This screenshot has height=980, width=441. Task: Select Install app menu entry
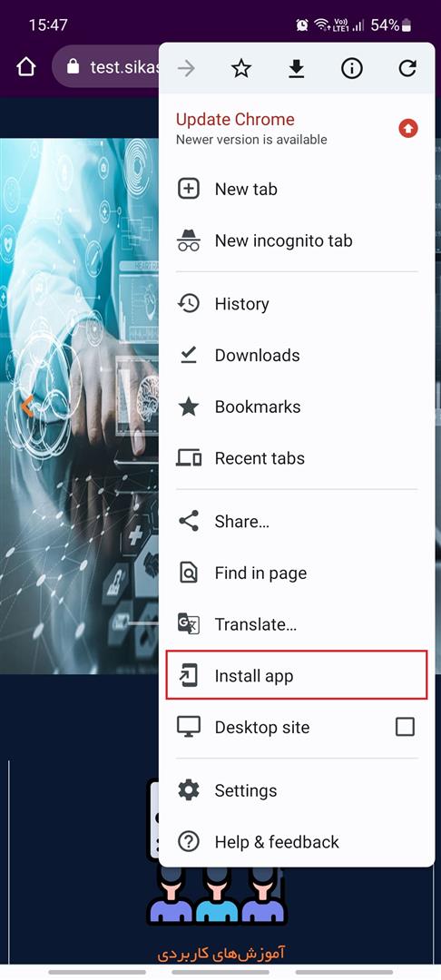pos(297,676)
